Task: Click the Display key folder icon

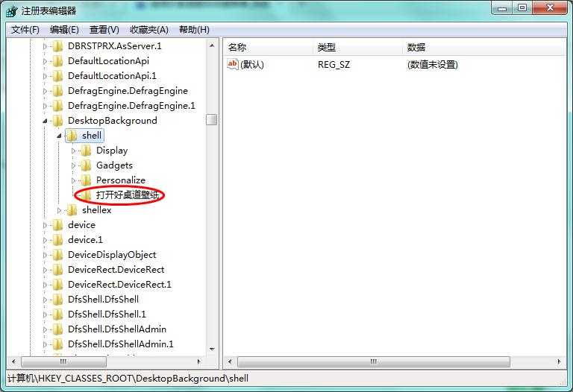Action: (x=86, y=151)
